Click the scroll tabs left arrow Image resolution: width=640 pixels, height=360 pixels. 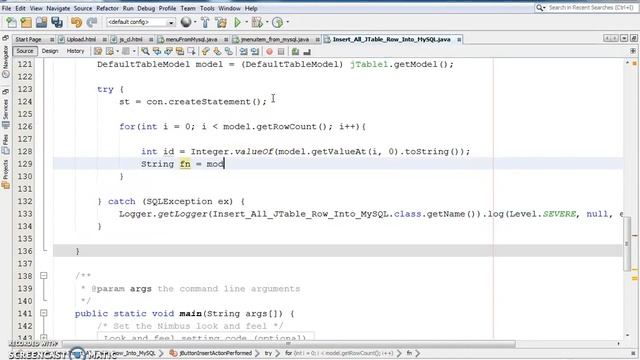pyautogui.click(x=607, y=38)
